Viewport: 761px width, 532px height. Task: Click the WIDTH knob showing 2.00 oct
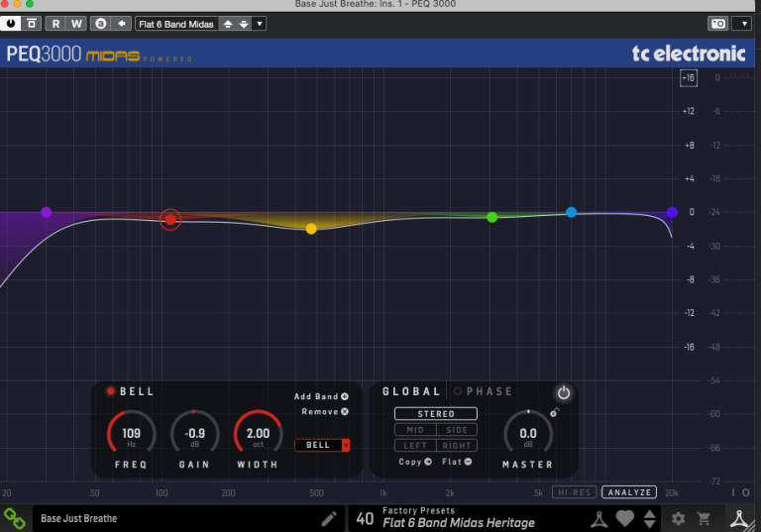(258, 434)
